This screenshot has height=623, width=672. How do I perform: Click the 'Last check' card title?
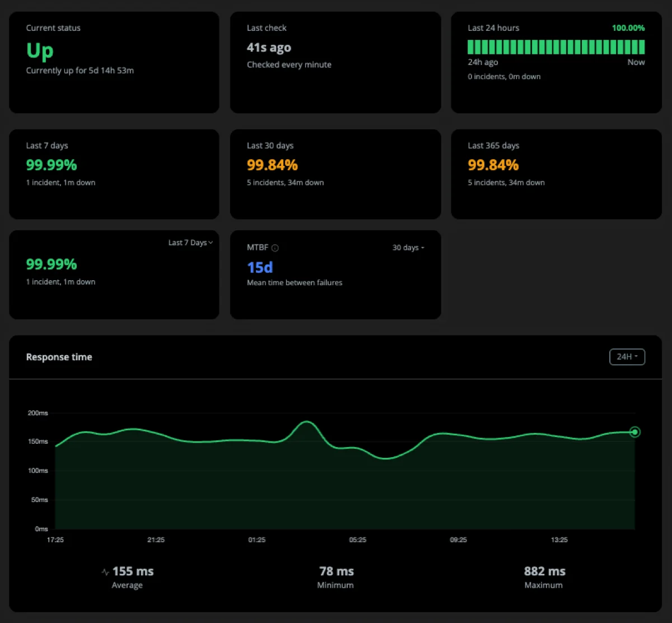coord(267,28)
